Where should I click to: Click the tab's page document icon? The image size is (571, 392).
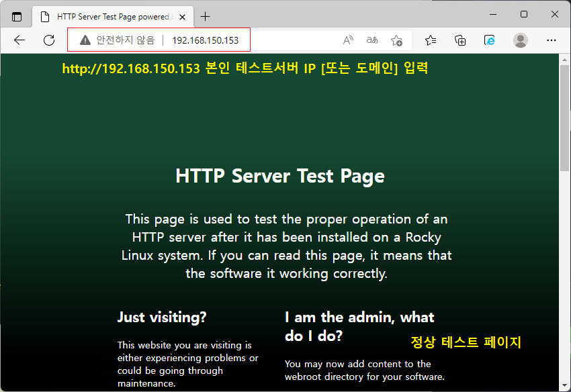click(x=45, y=17)
